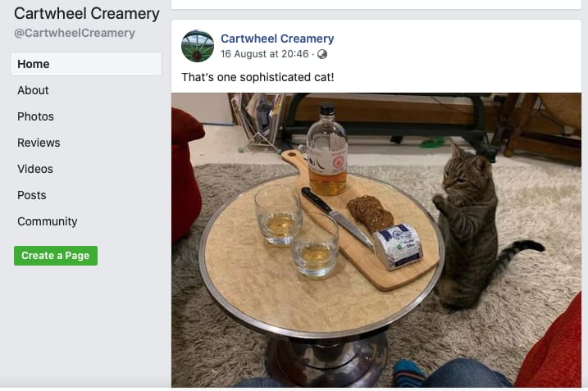Click the green Create a Page button
This screenshot has width=588, height=391.
point(56,256)
